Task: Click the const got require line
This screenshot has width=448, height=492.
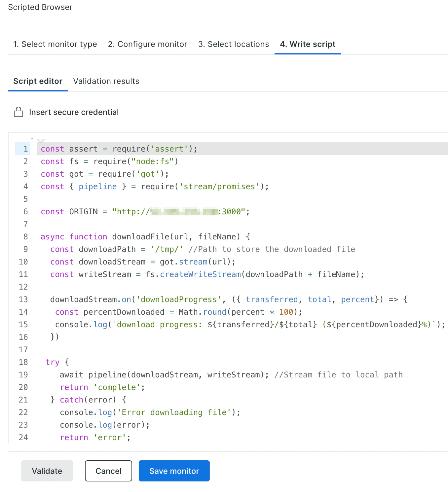Action: pyautogui.click(x=105, y=174)
